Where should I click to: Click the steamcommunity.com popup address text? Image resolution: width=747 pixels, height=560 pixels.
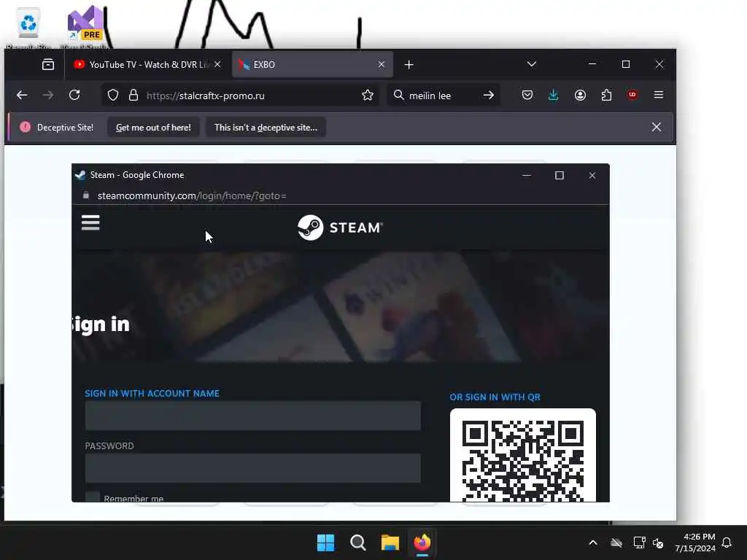pyautogui.click(x=192, y=195)
